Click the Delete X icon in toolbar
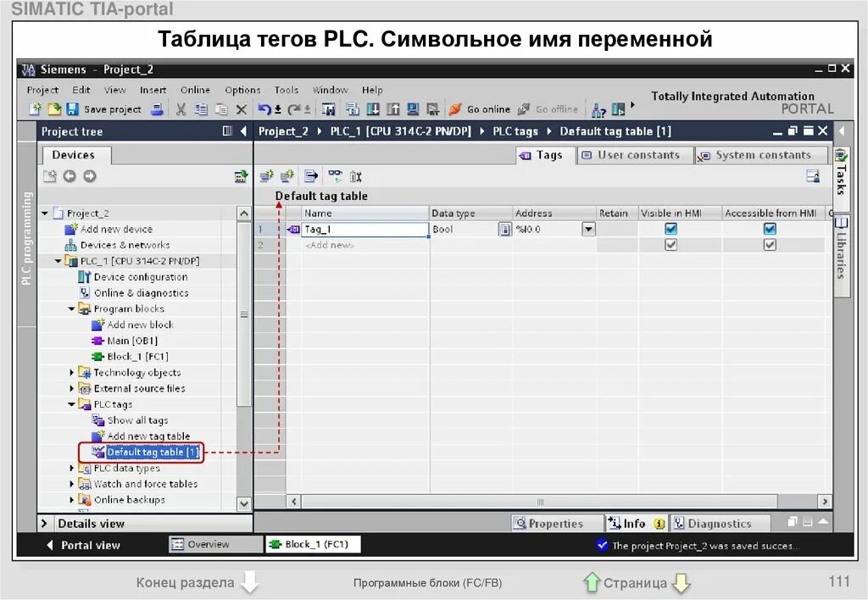Viewport: 868px width, 600px height. click(x=242, y=109)
